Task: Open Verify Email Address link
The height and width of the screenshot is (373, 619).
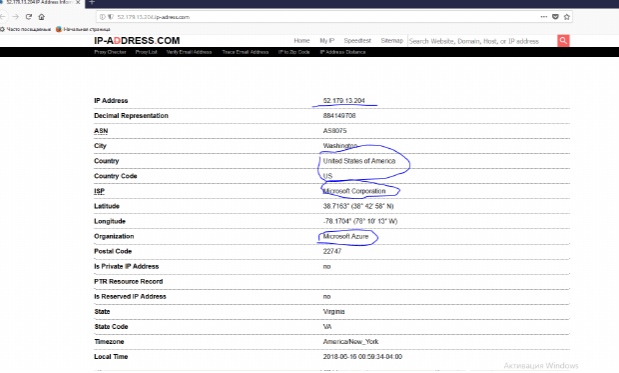Action: click(x=189, y=52)
